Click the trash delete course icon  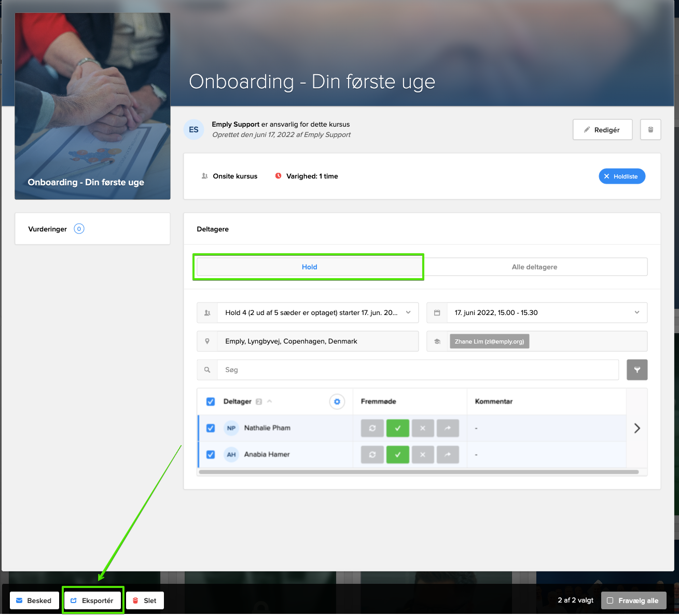(650, 130)
